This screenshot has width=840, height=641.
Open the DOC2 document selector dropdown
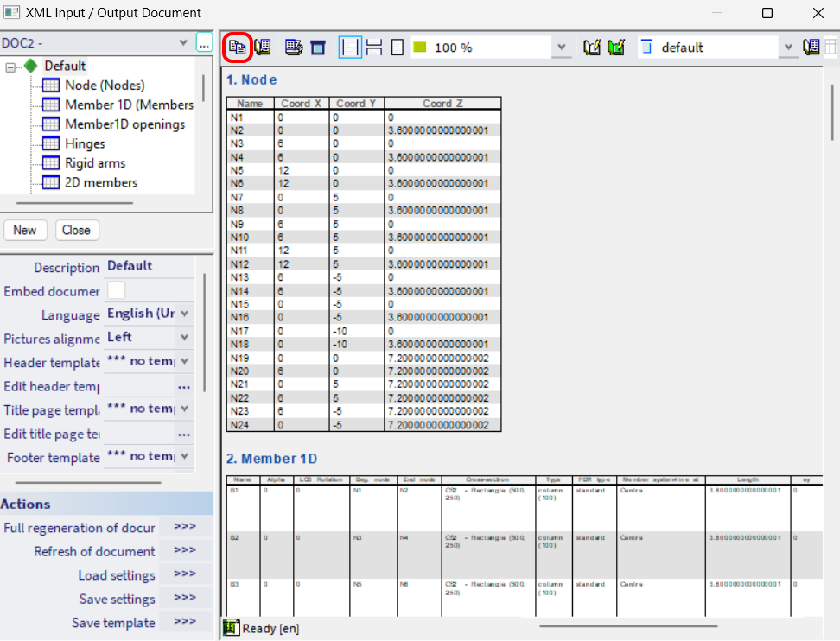(x=181, y=41)
